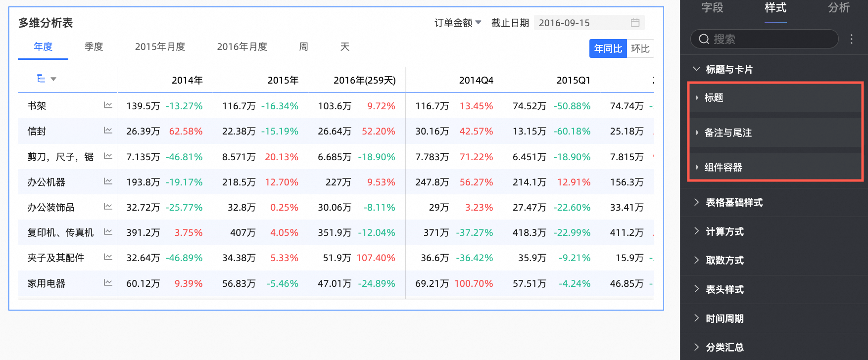Click the 227万 cell in 办公机器 row
The width and height of the screenshot is (868, 360).
(x=338, y=182)
